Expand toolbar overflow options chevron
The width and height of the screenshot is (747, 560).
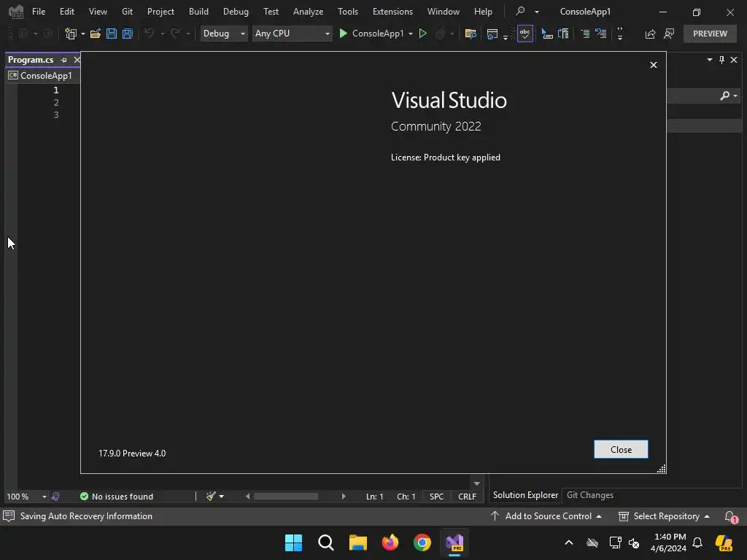coord(620,34)
